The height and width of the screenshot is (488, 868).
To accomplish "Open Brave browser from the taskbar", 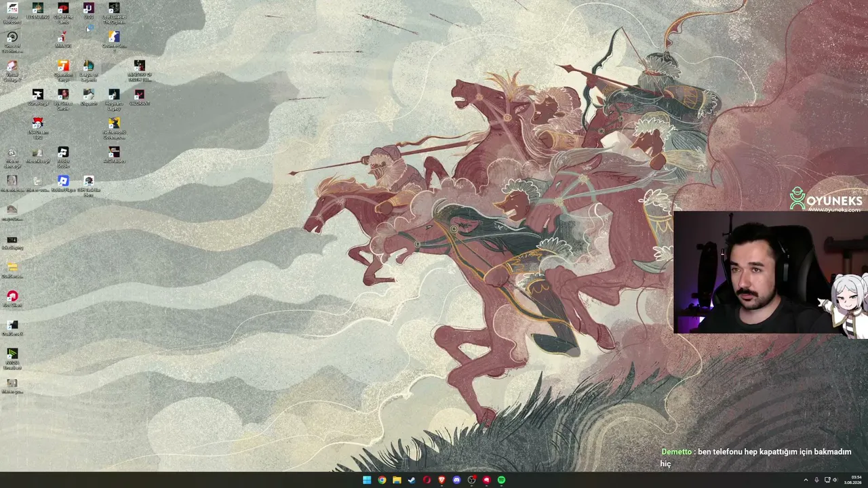I will 441,480.
